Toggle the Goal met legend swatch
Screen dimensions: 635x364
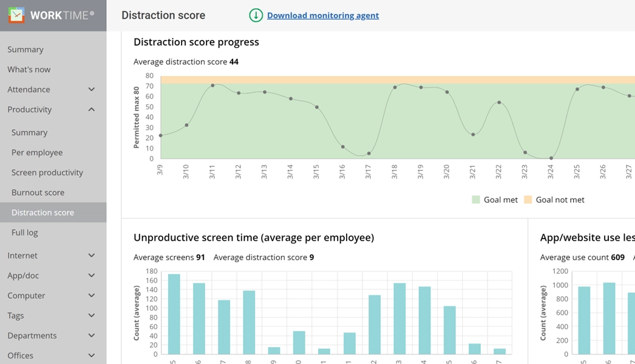point(476,200)
